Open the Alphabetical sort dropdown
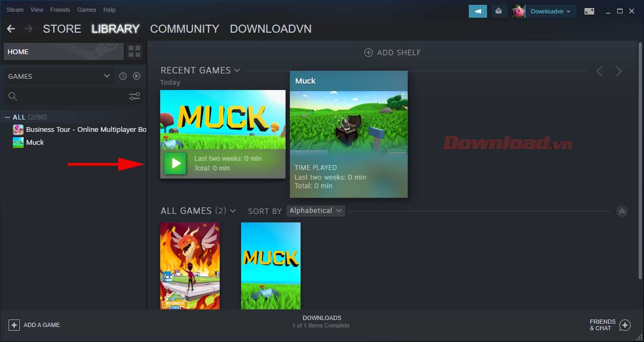 pyautogui.click(x=316, y=211)
